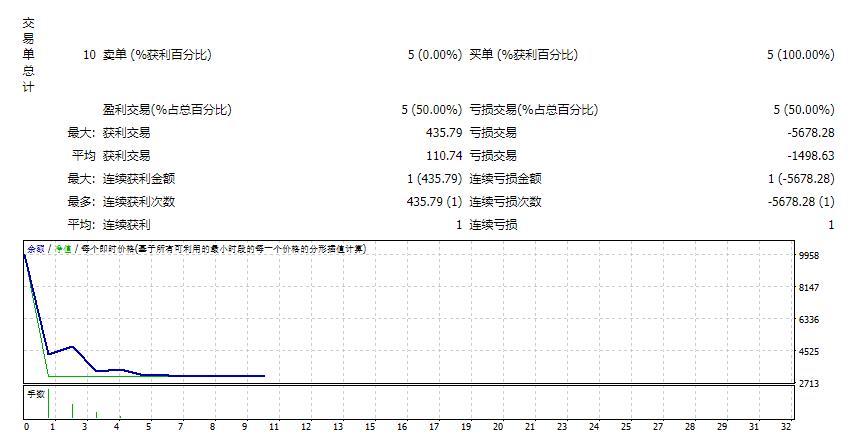This screenshot has width=859, height=439.
Task: Click the 8147 y-axis label
Action: click(x=809, y=287)
